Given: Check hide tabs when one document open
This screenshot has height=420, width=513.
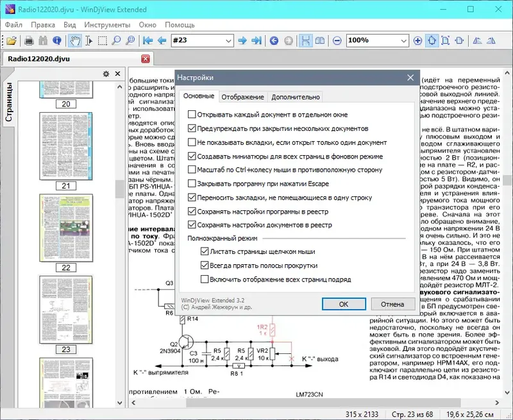Looking at the screenshot, I should point(192,142).
